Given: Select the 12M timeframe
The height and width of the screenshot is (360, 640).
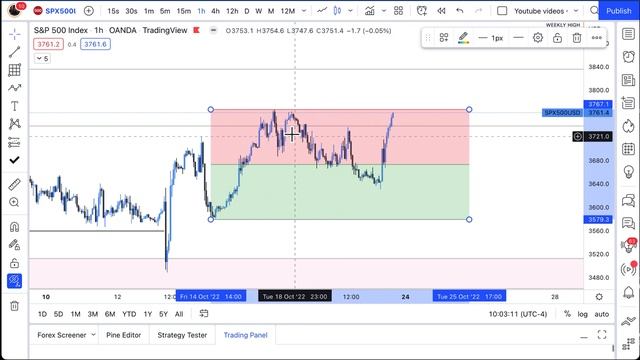Looking at the screenshot, I should (x=288, y=11).
